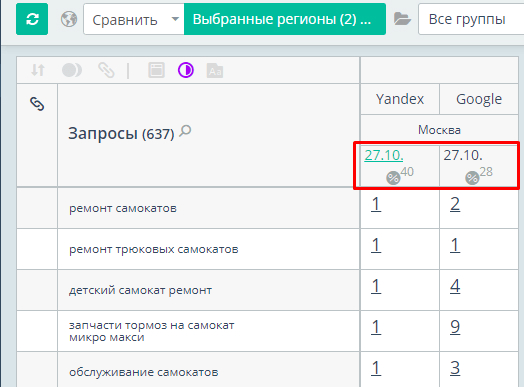Select query запчасти тормоз на самокат микро макси

pyautogui.click(x=152, y=331)
